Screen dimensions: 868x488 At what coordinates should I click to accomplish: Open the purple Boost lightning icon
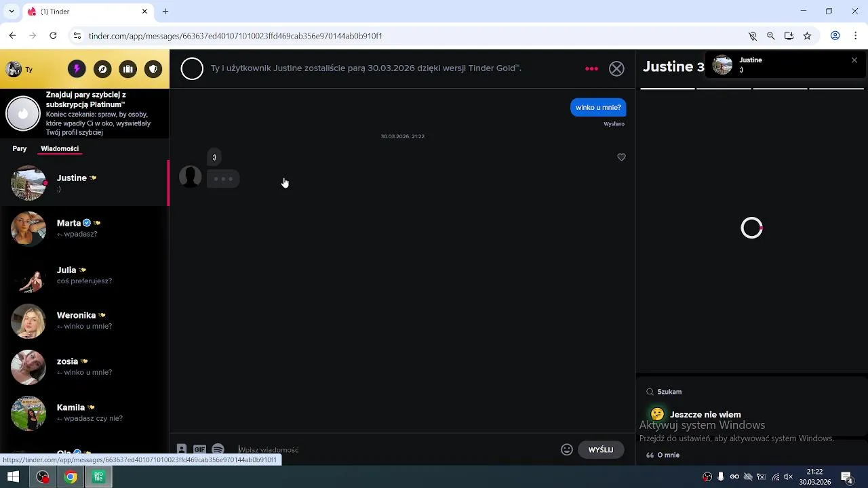tap(77, 69)
